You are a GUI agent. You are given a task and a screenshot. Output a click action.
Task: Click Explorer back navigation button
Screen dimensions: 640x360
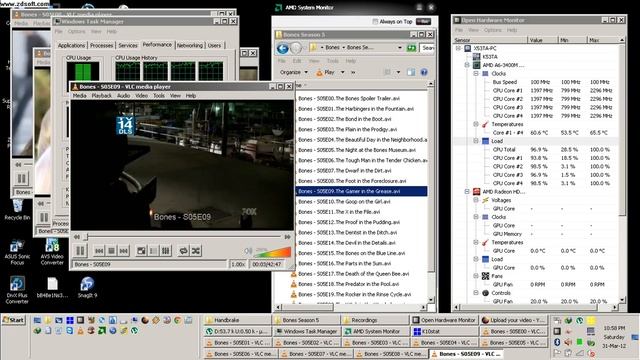pos(283,48)
